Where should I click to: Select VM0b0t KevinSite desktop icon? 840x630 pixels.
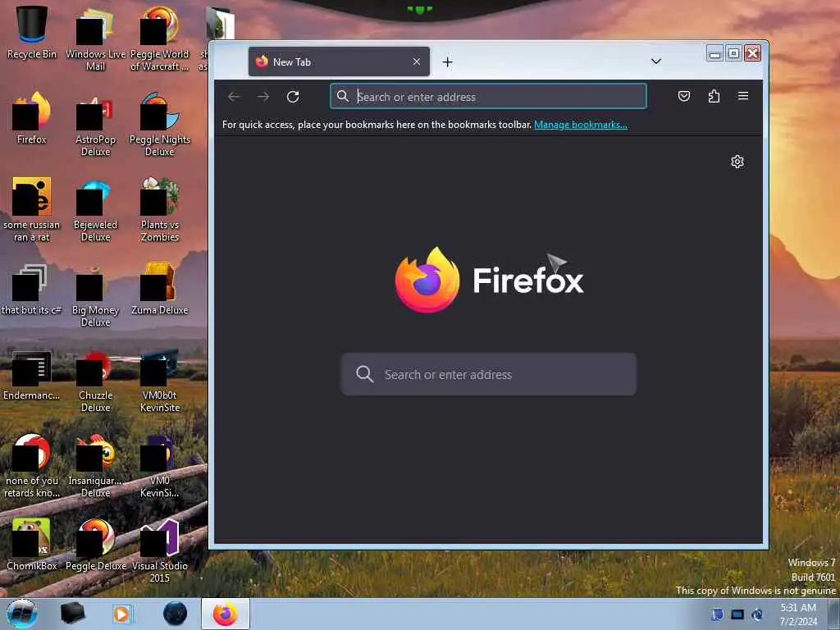tap(160, 381)
